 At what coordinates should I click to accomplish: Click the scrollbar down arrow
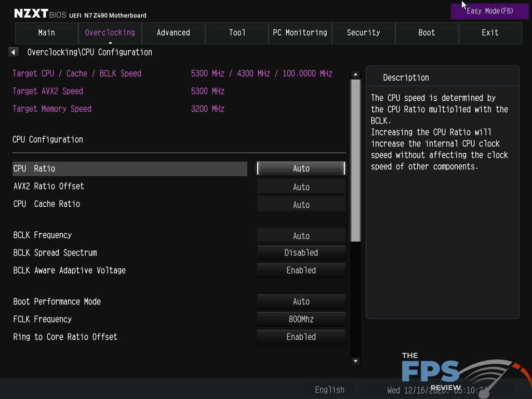point(355,361)
